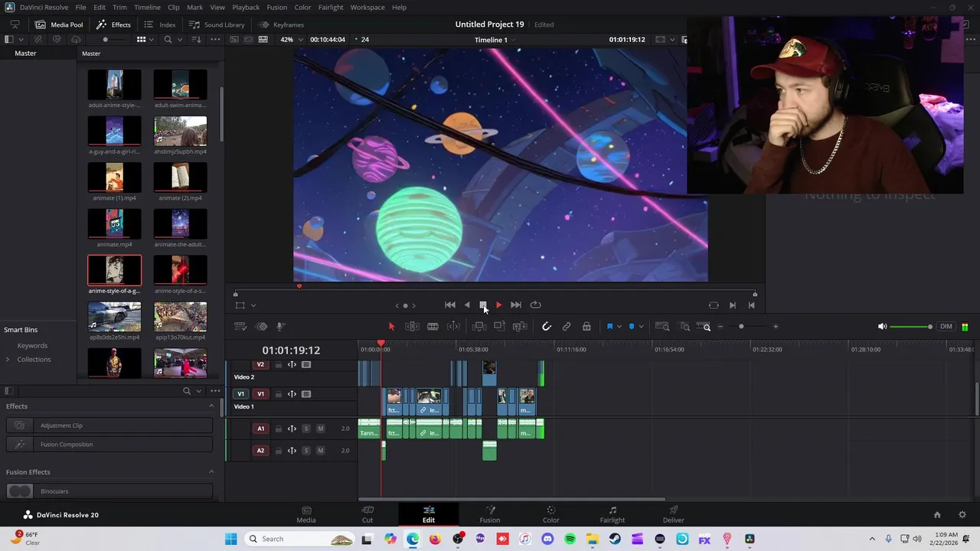Image resolution: width=980 pixels, height=551 pixels.
Task: Adjust the green volume slider
Action: pyautogui.click(x=911, y=327)
